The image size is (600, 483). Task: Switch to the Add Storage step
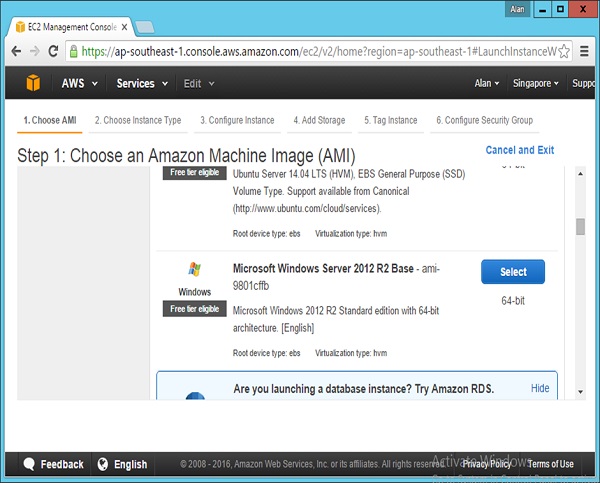319,120
